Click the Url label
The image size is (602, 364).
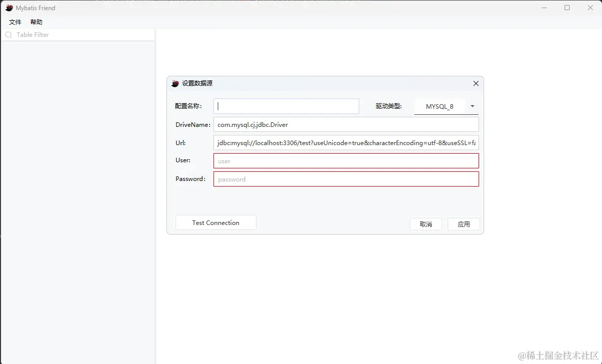pyautogui.click(x=181, y=143)
